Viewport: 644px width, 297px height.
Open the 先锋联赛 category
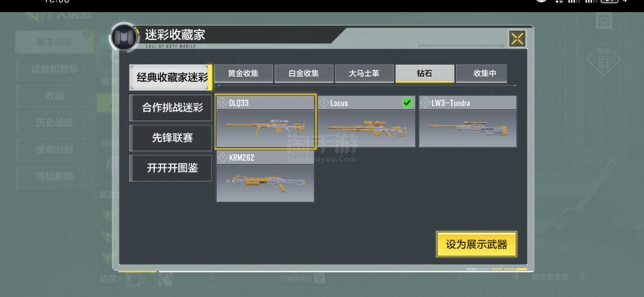[x=170, y=138]
